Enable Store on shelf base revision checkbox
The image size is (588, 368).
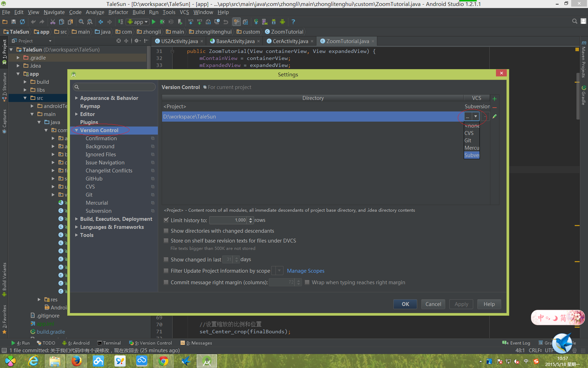[x=166, y=241]
